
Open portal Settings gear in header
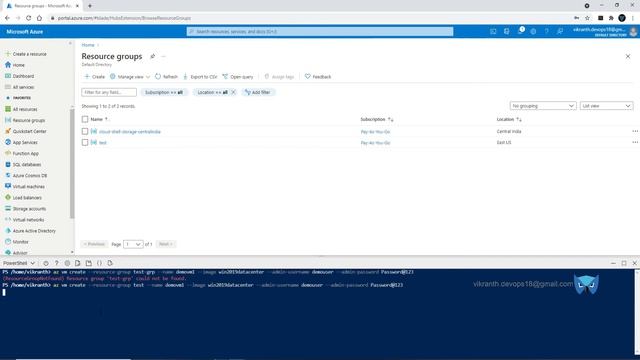[x=533, y=31]
